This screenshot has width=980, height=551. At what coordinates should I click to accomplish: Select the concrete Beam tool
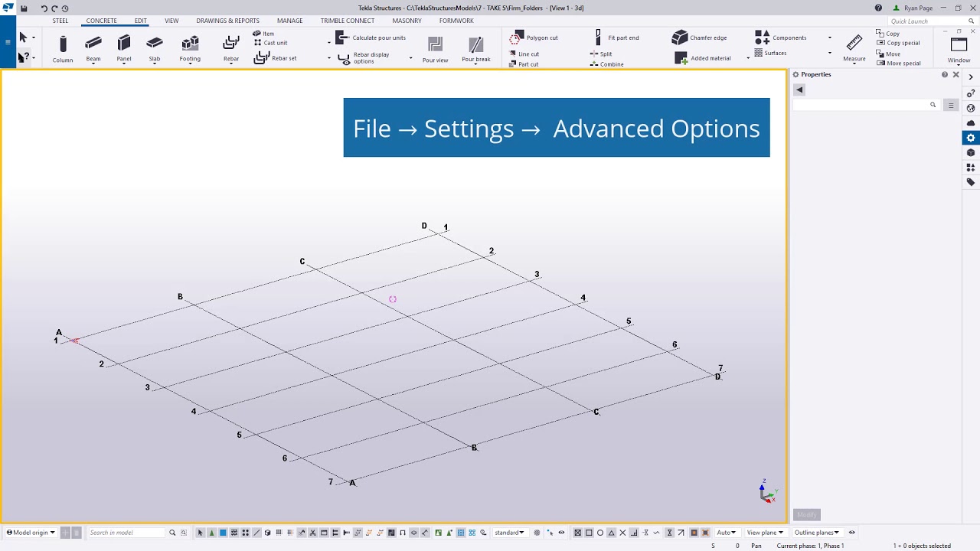(x=93, y=49)
